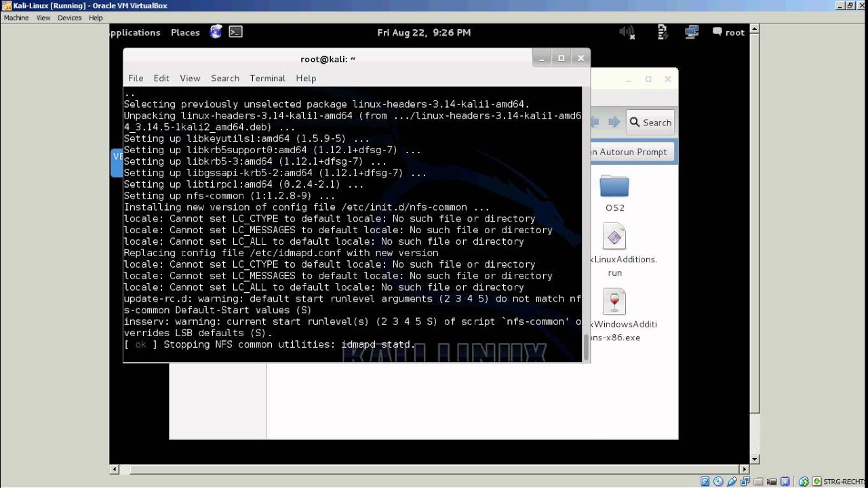Click the VM vertical scrollbar down arrow

point(755,459)
